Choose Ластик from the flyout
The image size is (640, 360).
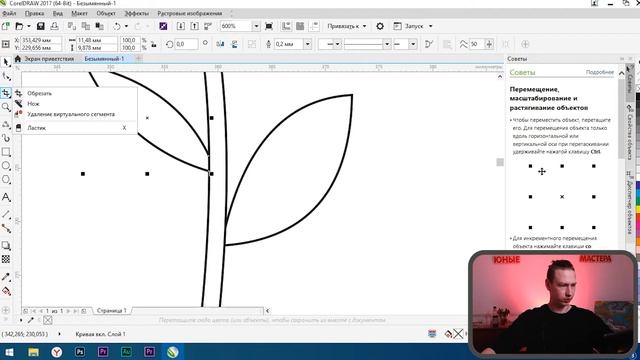click(75, 128)
